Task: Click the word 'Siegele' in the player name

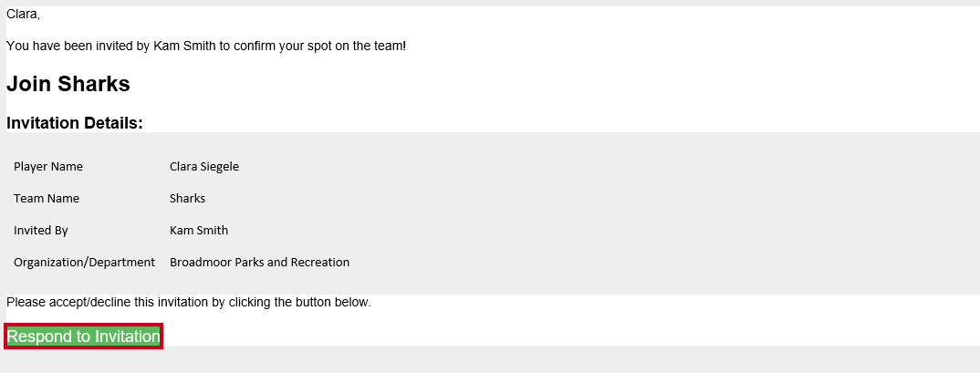Action: point(219,167)
